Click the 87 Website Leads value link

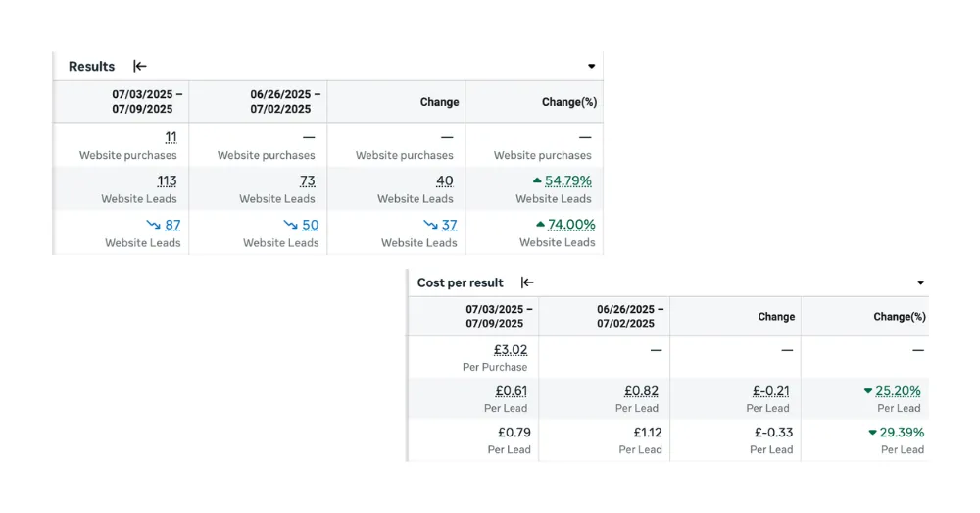point(171,225)
